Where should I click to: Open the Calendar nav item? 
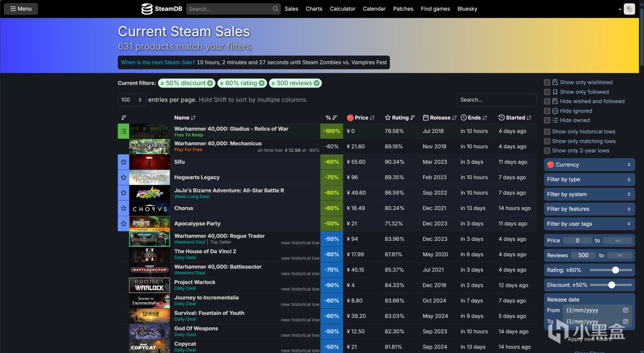pyautogui.click(x=374, y=9)
